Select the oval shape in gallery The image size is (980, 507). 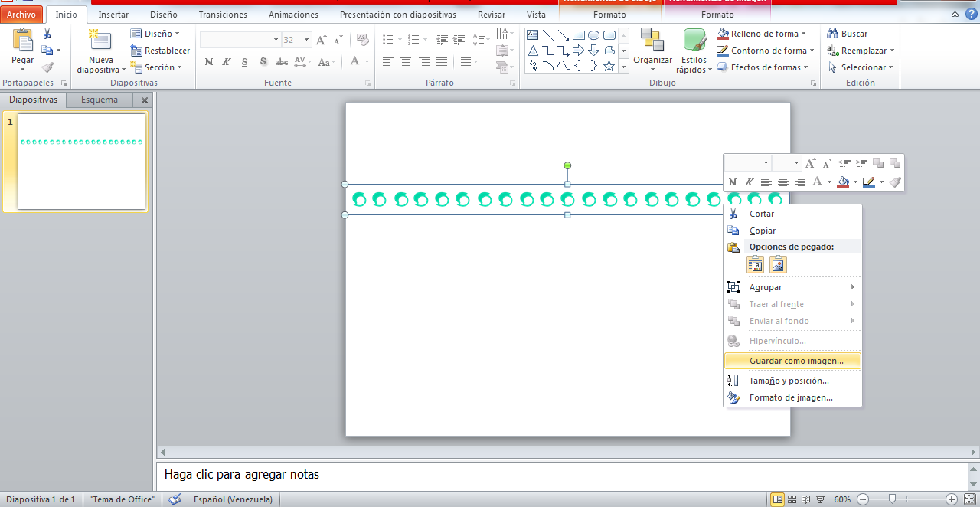[x=593, y=35]
